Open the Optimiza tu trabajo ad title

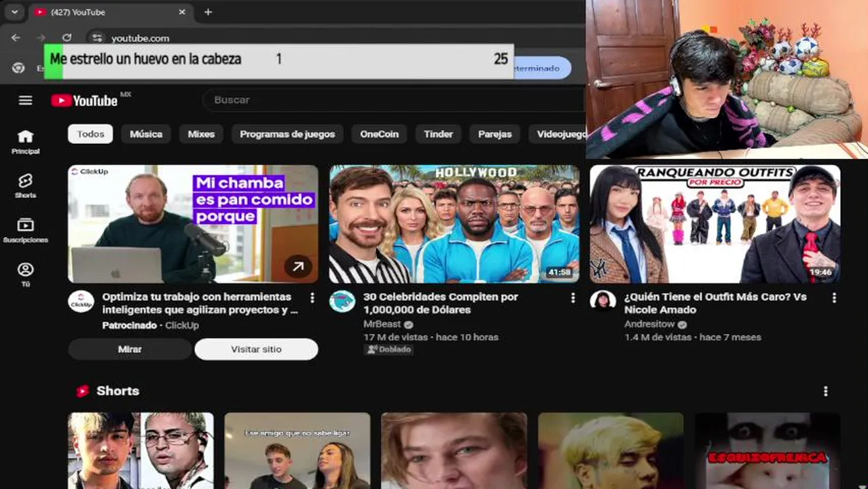(200, 303)
